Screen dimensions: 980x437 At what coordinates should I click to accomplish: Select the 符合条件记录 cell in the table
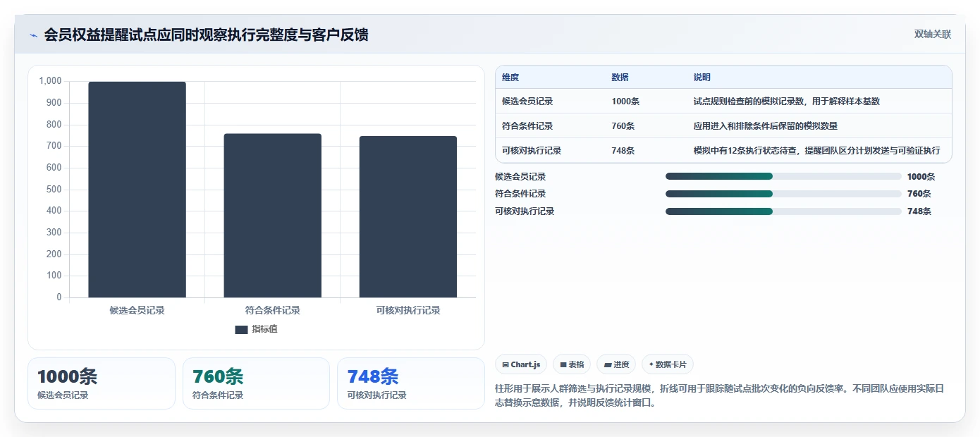point(527,126)
